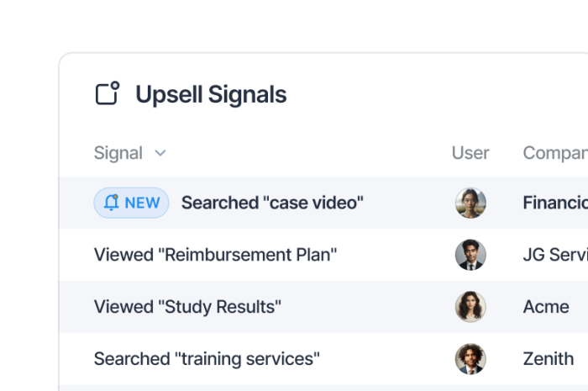
Task: Sort by the Company column header
Action: [554, 153]
